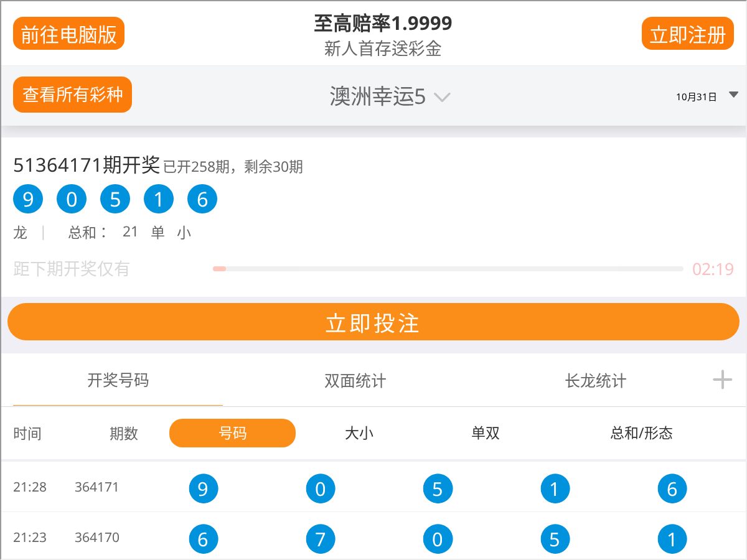This screenshot has width=747, height=560.
Task: Switch to the 开奖号码 tab
Action: tap(118, 380)
